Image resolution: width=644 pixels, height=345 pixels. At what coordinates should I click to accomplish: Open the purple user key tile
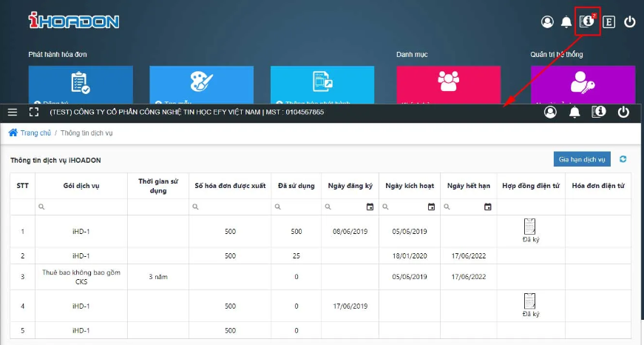point(583,84)
